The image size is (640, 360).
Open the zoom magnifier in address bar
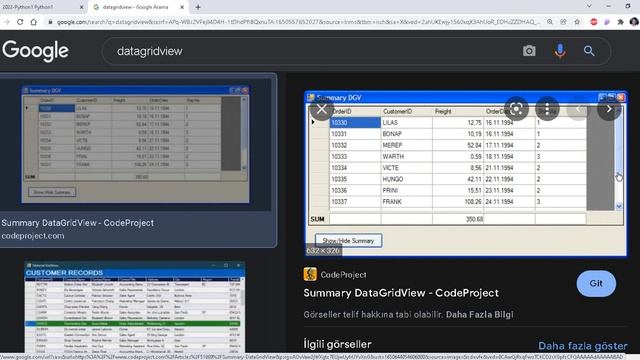tap(550, 22)
